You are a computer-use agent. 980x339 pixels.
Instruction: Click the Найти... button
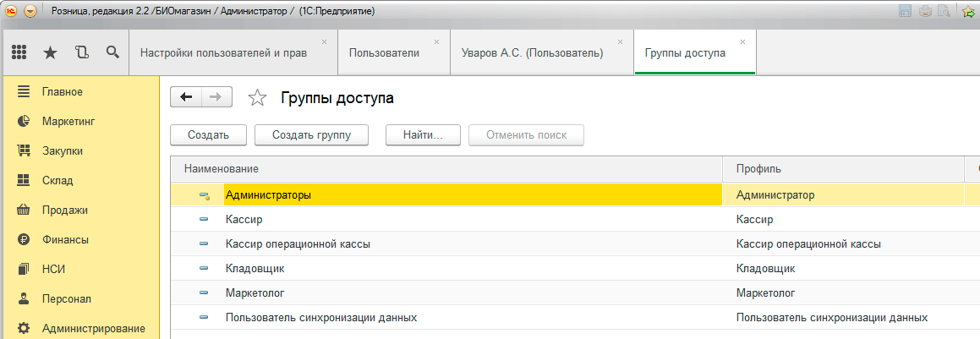pyautogui.click(x=423, y=134)
